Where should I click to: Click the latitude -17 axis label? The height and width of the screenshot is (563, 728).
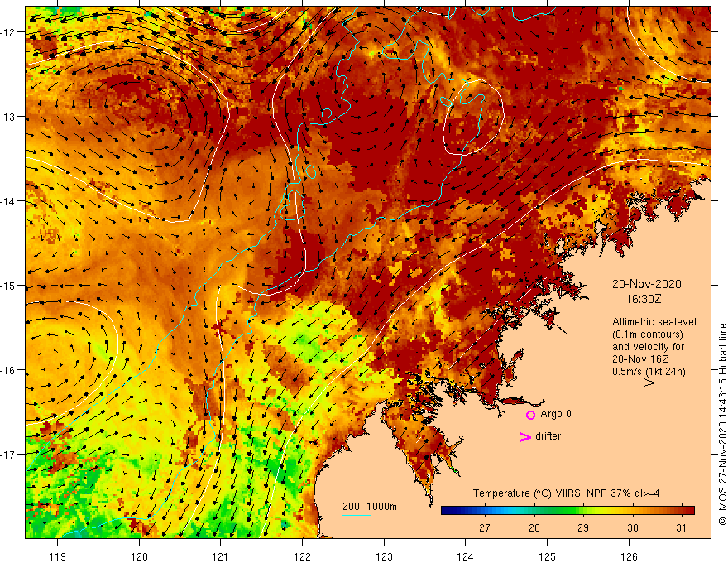[8, 455]
